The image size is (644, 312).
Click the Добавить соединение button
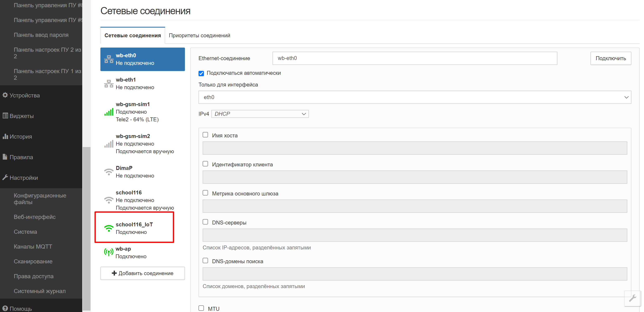(x=142, y=273)
